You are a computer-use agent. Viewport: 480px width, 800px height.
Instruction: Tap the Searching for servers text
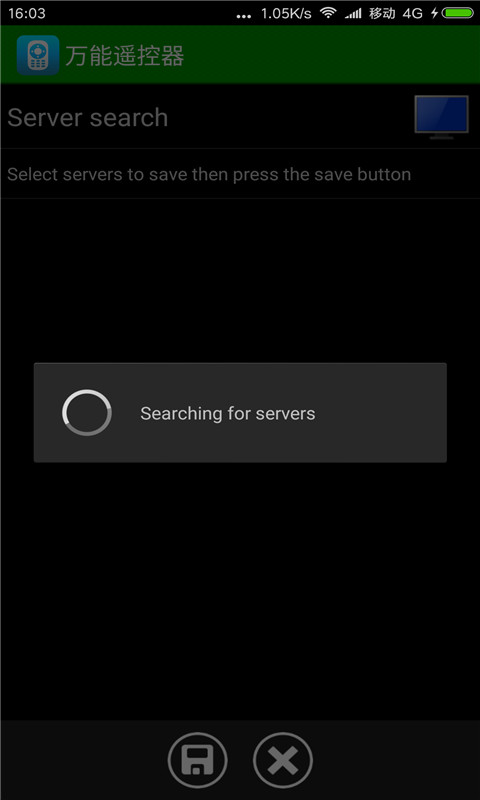pyautogui.click(x=228, y=413)
